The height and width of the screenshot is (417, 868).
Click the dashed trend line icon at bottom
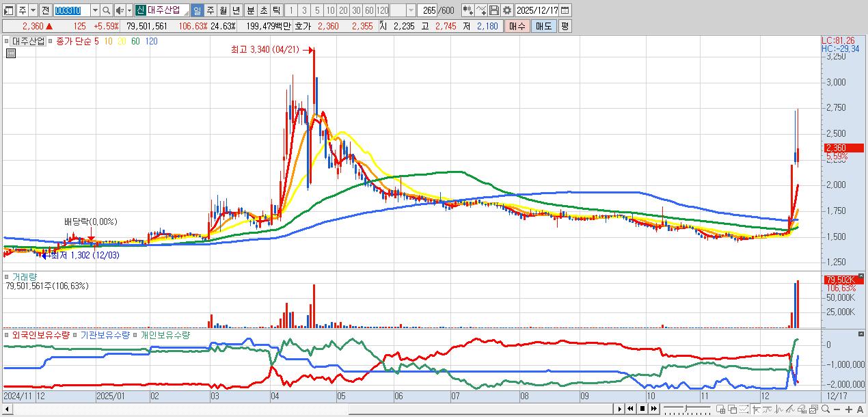[x=744, y=409]
